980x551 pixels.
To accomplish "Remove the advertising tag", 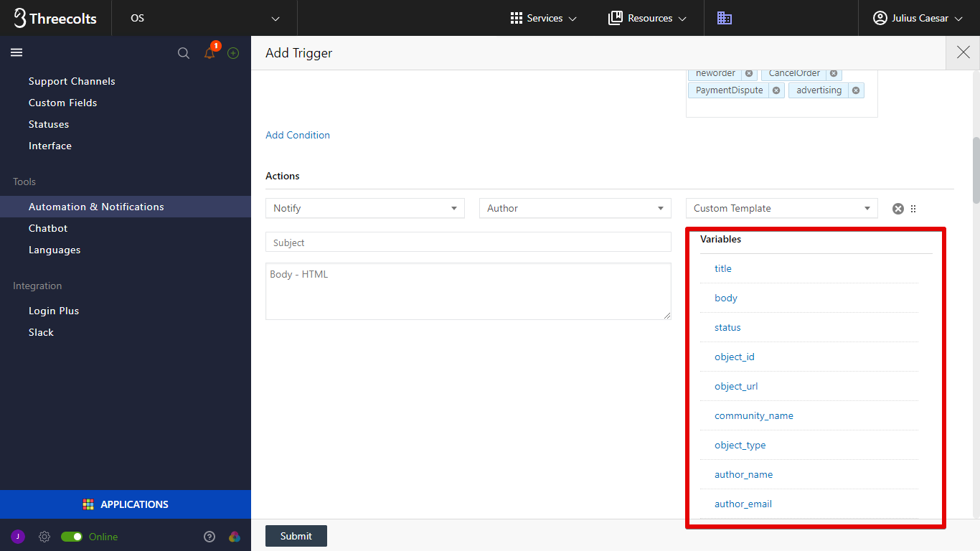I will click(856, 90).
